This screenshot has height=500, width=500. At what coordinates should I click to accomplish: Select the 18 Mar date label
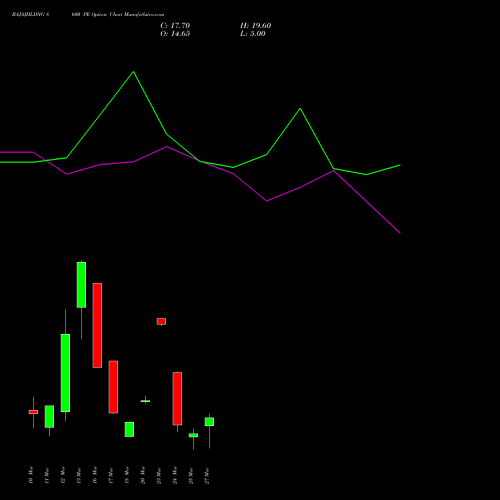click(127, 475)
